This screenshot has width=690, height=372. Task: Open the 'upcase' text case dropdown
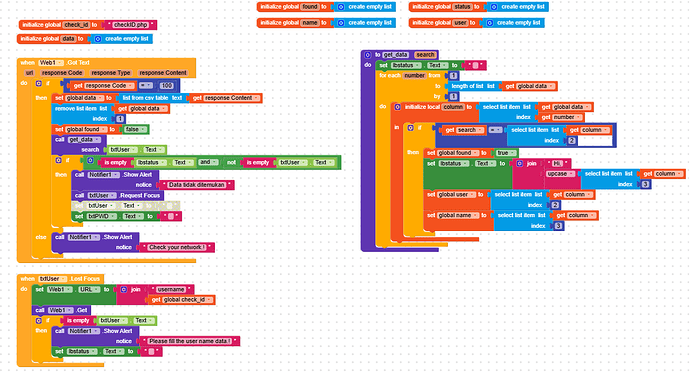point(561,174)
